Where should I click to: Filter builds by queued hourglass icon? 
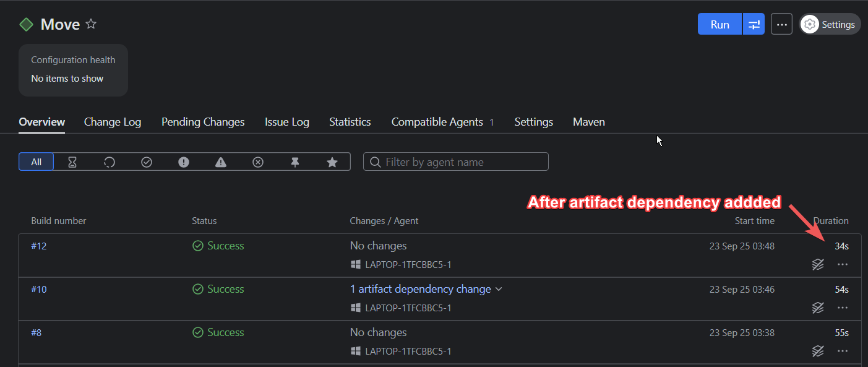(72, 162)
